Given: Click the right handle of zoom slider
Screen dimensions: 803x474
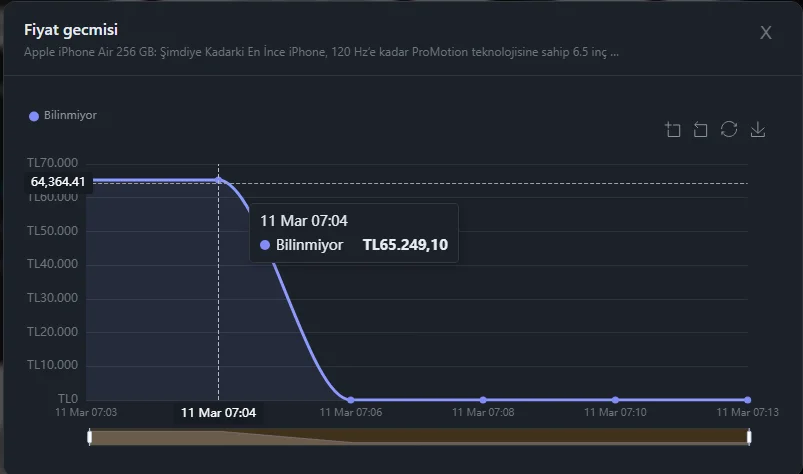Looking at the screenshot, I should 749,437.
